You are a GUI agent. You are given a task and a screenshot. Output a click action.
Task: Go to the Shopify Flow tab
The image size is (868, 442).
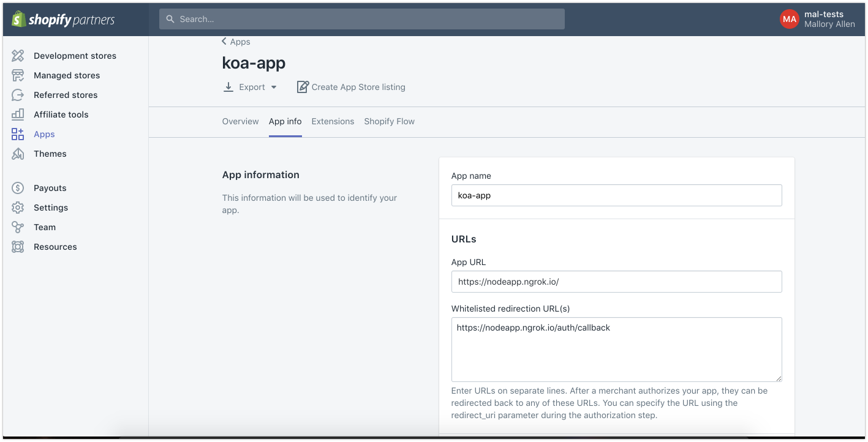[x=390, y=121]
